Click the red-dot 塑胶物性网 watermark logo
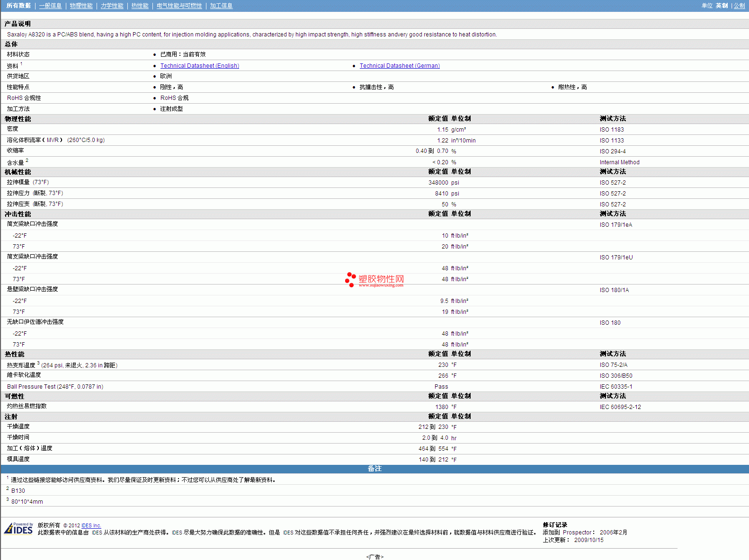 tap(374, 280)
